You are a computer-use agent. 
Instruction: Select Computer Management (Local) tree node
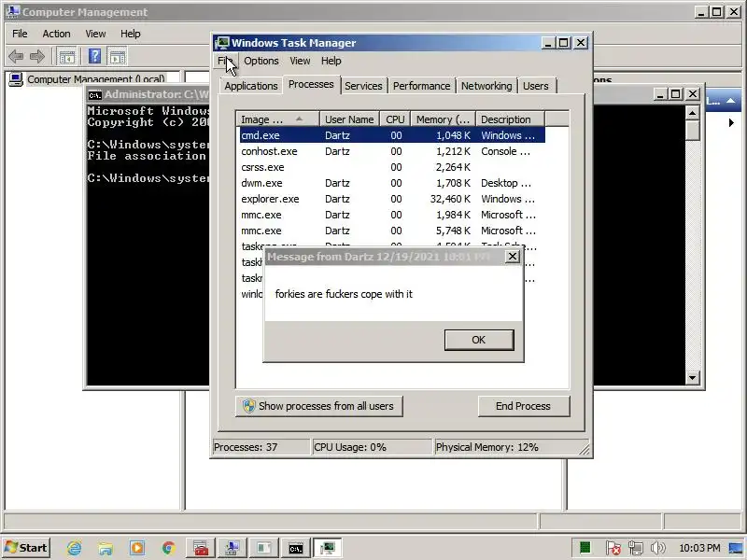pyautogui.click(x=96, y=79)
